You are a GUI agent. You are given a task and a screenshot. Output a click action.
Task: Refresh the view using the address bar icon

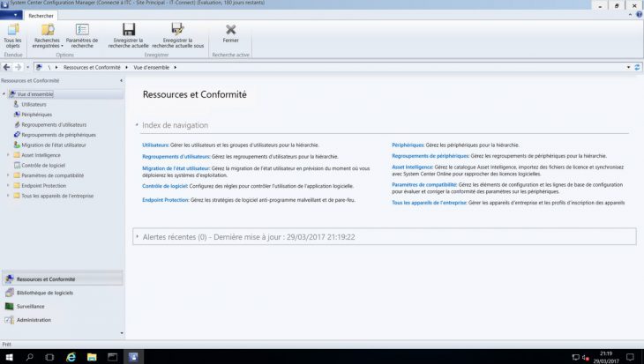point(637,67)
